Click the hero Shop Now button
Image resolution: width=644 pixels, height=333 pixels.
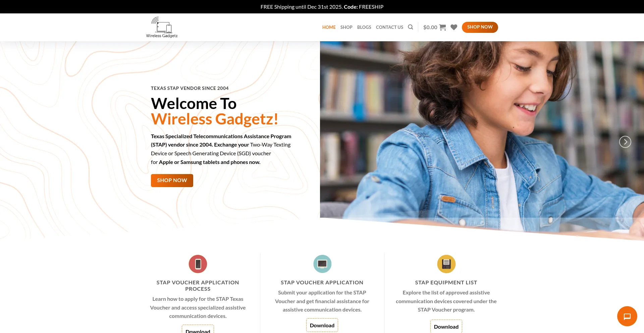[x=172, y=180]
